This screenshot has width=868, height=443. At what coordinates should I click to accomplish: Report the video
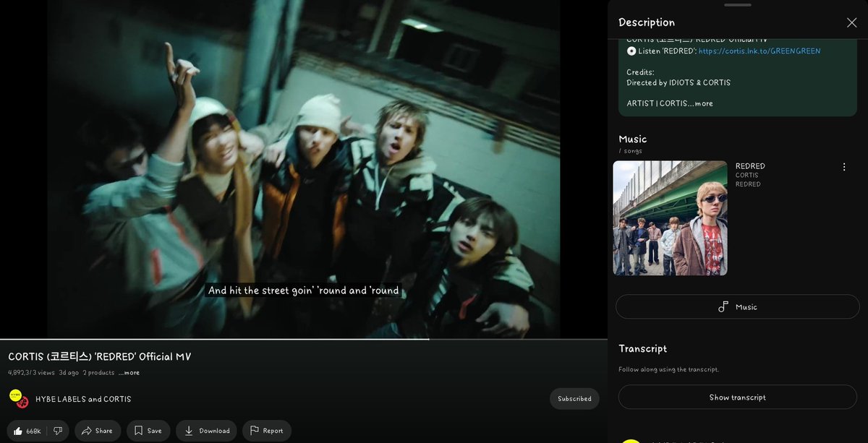coord(267,431)
